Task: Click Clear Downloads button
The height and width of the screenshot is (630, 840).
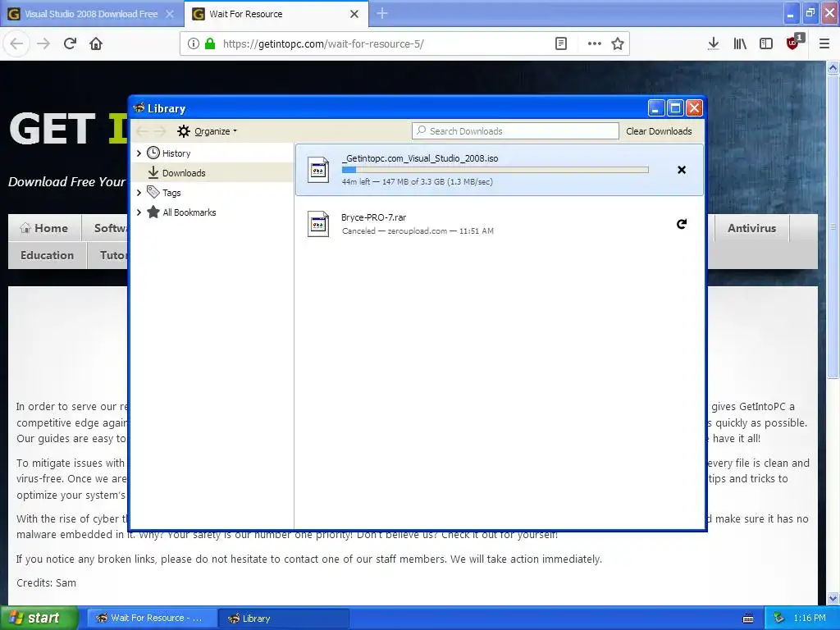Action: 659,131
